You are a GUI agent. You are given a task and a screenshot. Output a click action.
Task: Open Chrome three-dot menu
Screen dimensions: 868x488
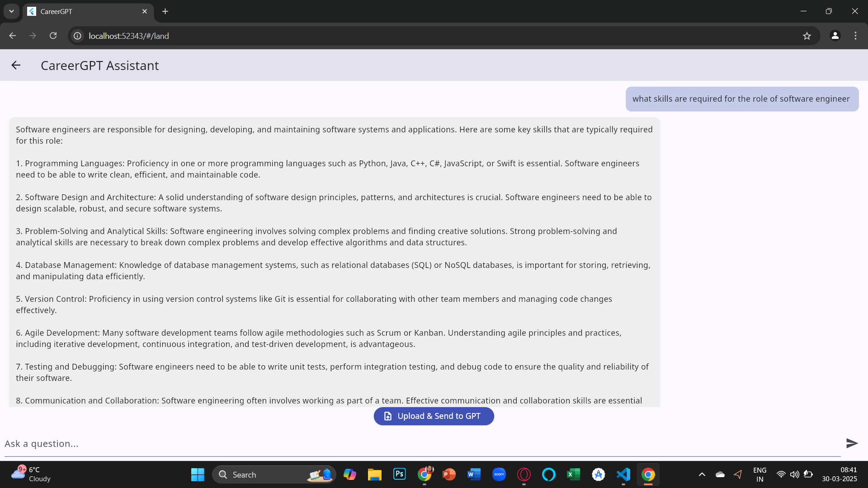tap(855, 36)
